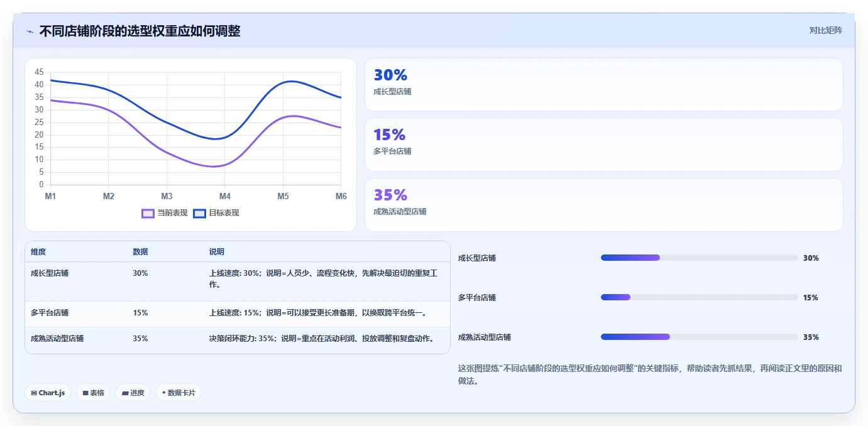Click the lightning icon beside the page title
This screenshot has height=426, width=868.
(30, 31)
